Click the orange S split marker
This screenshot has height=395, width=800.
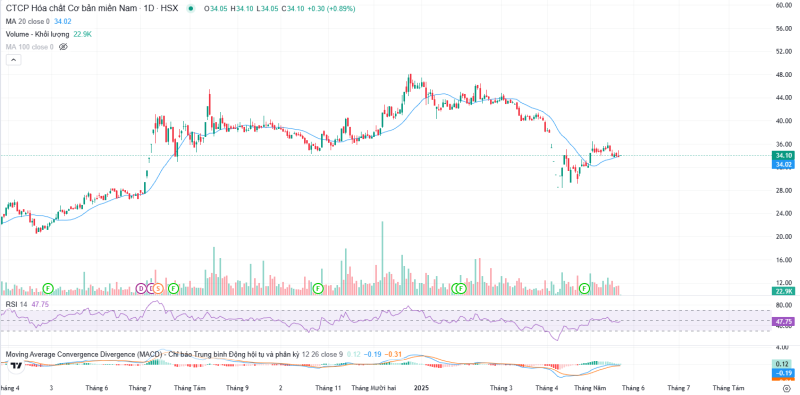pyautogui.click(x=158, y=289)
